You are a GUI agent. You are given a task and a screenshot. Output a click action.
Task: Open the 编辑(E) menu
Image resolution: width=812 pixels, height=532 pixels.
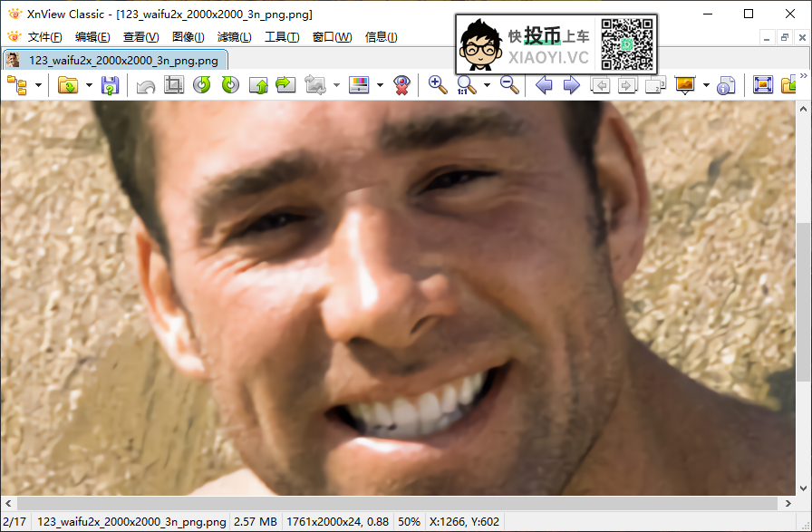click(92, 37)
